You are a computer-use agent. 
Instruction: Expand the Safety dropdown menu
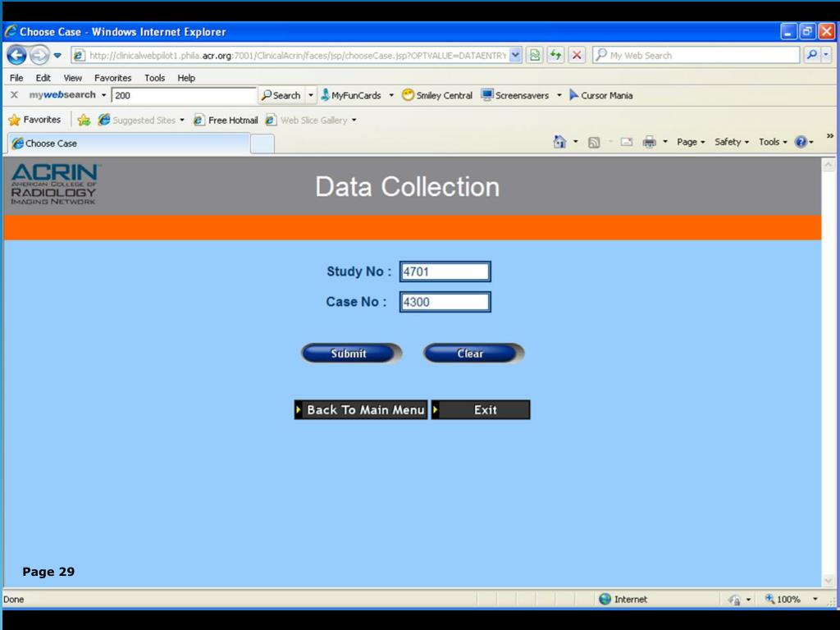tap(732, 142)
